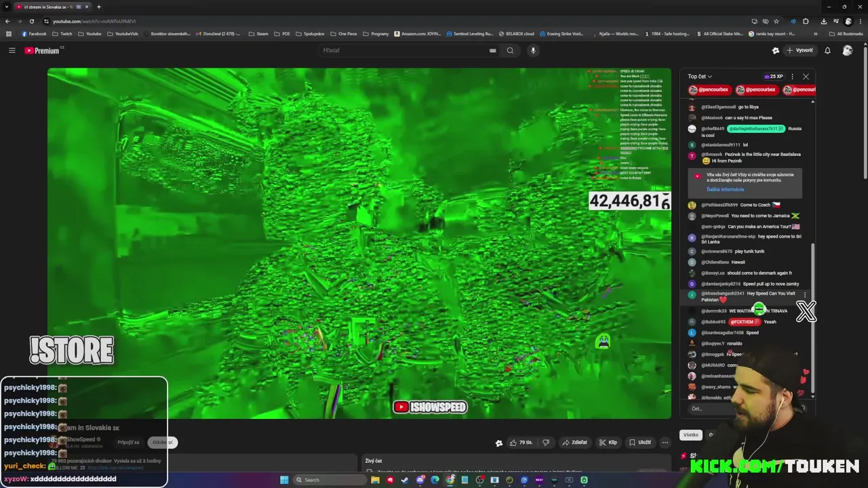
Task: Open Twitch bookmarks folder
Action: [x=62, y=34]
